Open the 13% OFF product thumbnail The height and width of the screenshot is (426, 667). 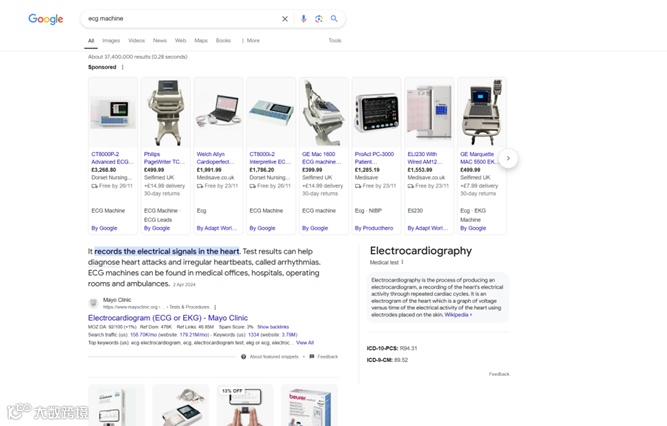click(245, 405)
